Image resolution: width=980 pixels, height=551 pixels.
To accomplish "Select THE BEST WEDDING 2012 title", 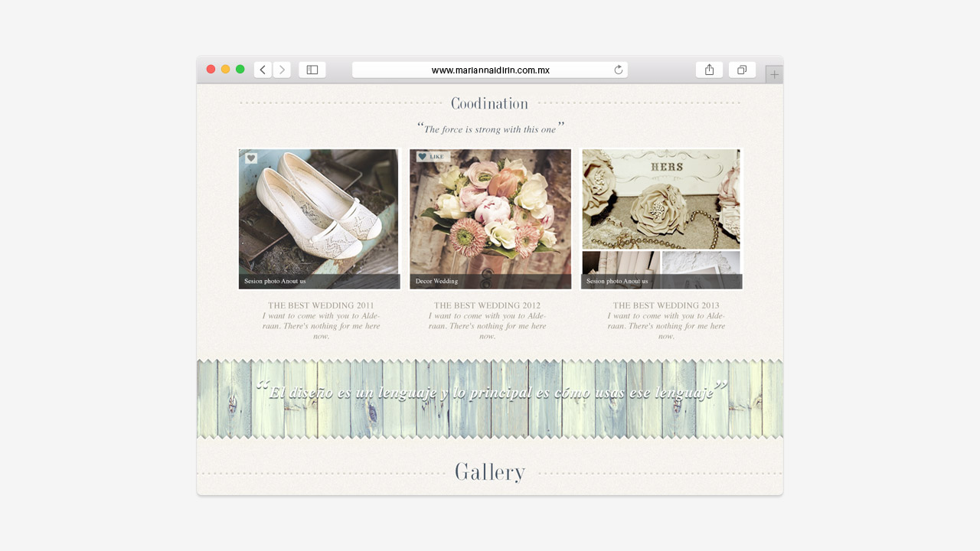I will [x=487, y=305].
